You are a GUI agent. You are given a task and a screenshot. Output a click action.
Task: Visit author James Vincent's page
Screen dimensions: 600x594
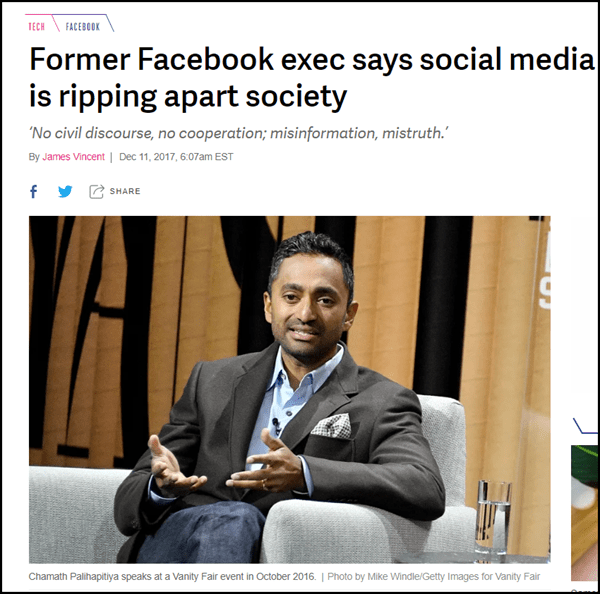(x=76, y=157)
